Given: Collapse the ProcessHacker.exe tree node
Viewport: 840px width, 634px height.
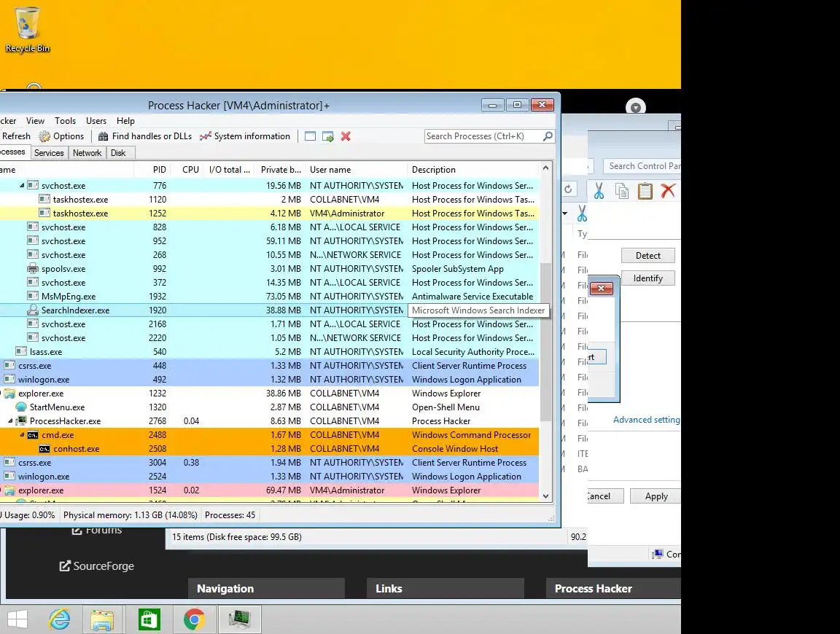Looking at the screenshot, I should click(10, 421).
